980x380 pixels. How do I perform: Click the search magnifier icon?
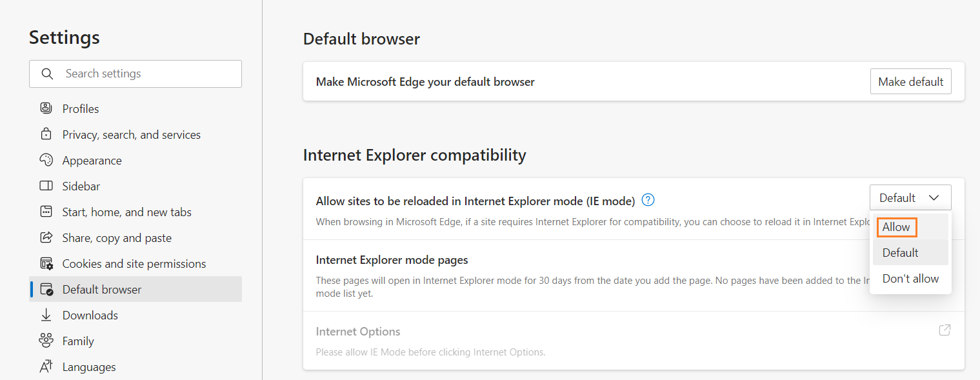point(47,74)
